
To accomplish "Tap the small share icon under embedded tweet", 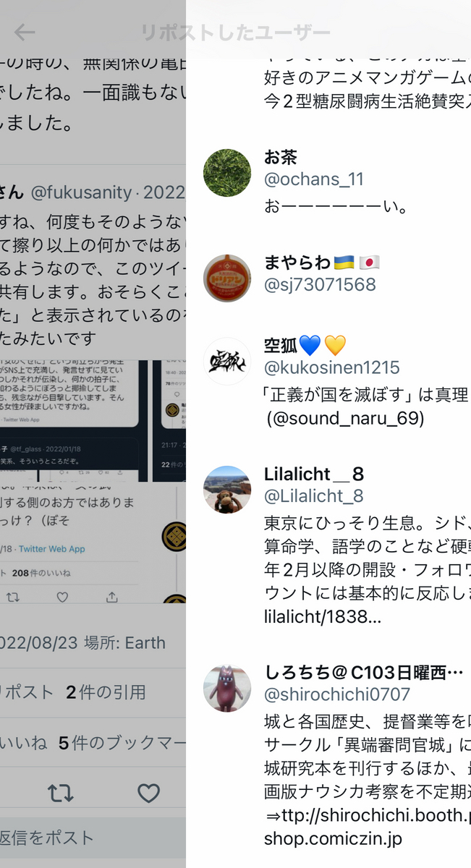I will tap(111, 597).
